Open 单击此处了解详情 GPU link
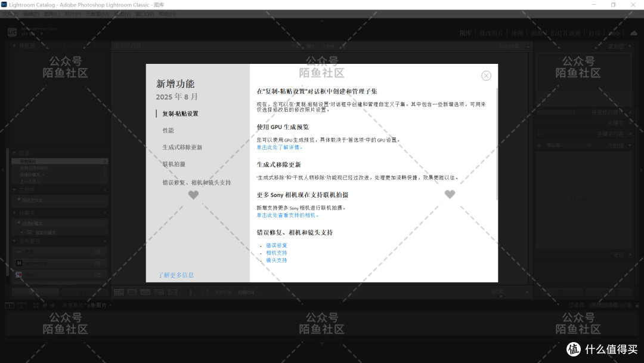Screen dimensions: 644x363 click(279, 147)
